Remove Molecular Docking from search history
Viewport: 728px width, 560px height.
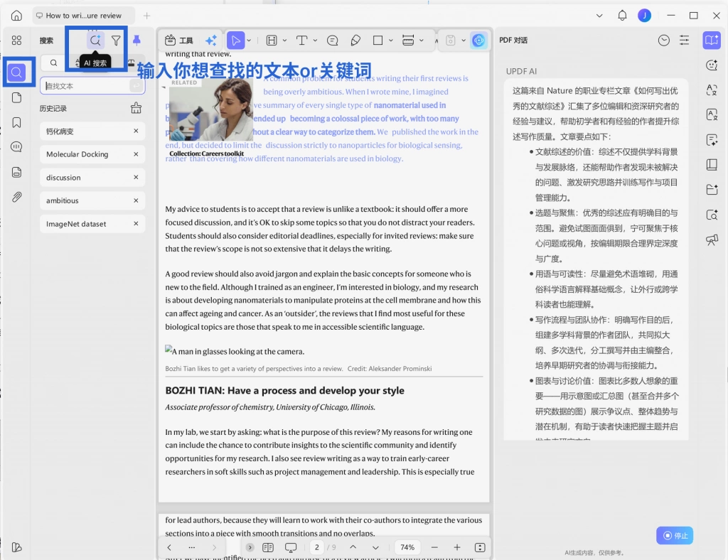click(x=136, y=154)
